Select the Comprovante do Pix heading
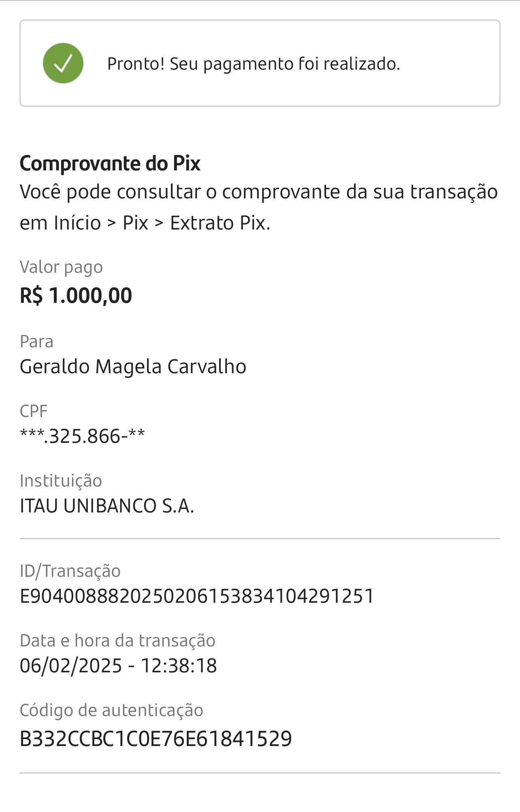The width and height of the screenshot is (520, 812). (x=110, y=164)
